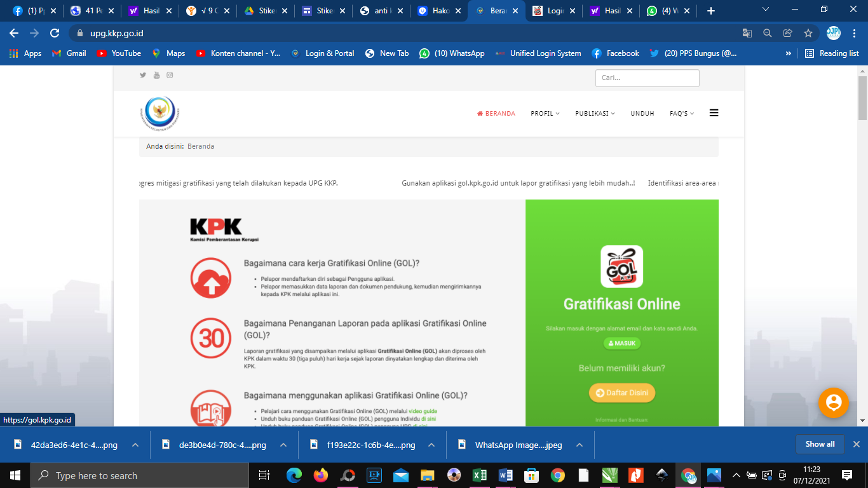Click the orange chat avatar floating button
This screenshot has width=868, height=488.
click(x=834, y=403)
